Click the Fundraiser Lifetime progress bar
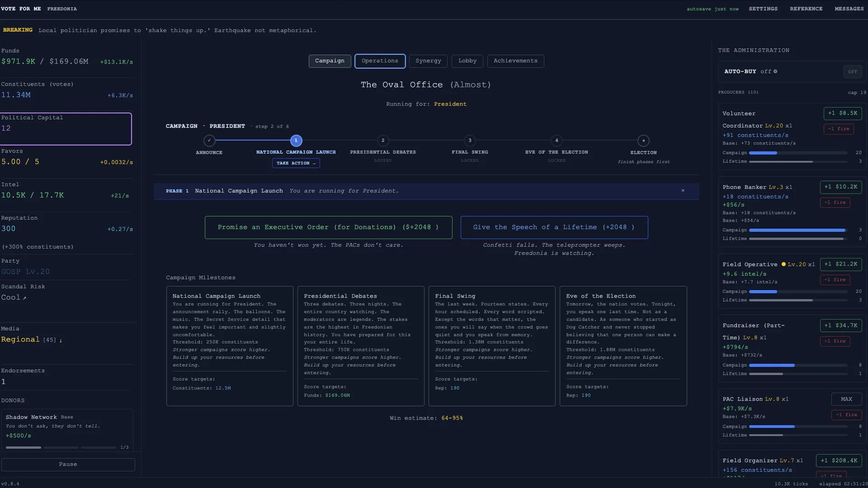The image size is (868, 488). point(798,374)
